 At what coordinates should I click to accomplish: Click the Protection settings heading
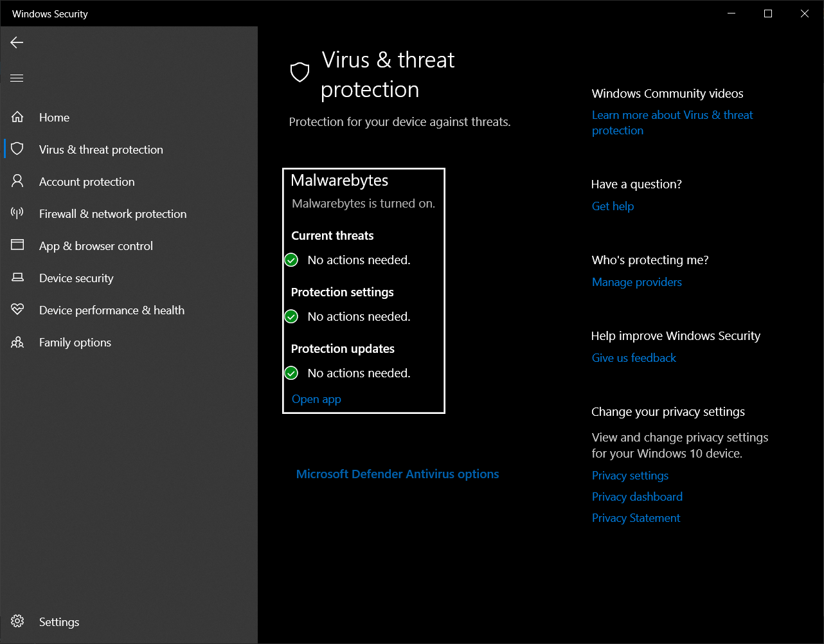click(x=342, y=292)
